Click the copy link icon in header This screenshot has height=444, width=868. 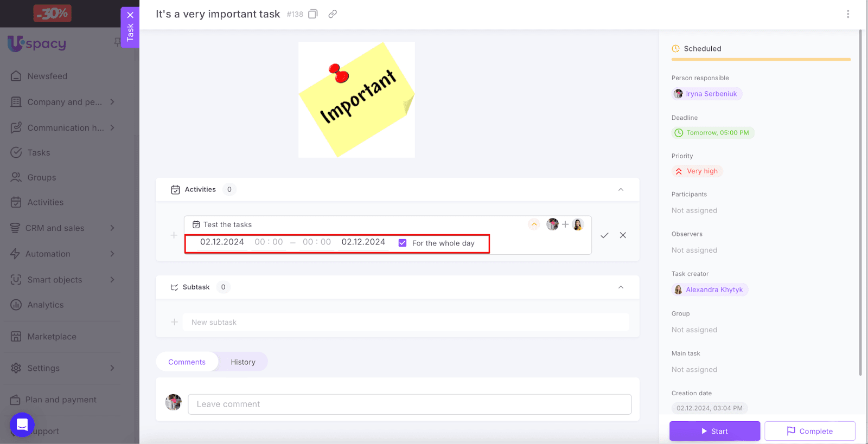click(x=333, y=14)
